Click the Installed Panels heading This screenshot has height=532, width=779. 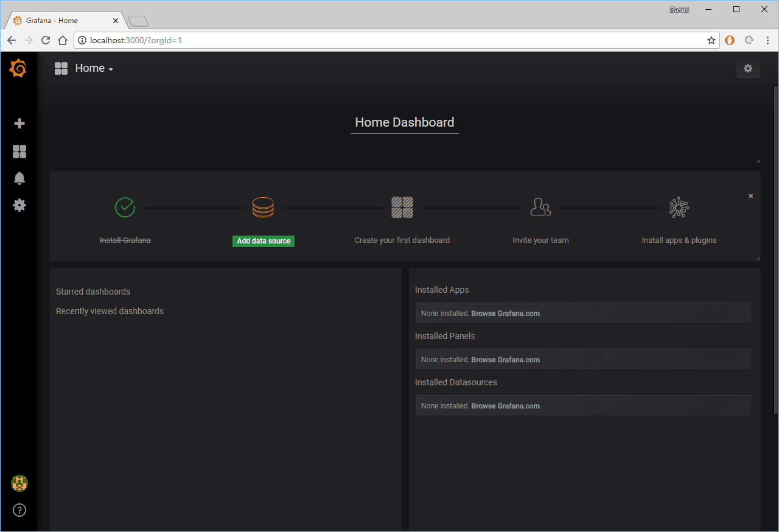click(x=445, y=336)
